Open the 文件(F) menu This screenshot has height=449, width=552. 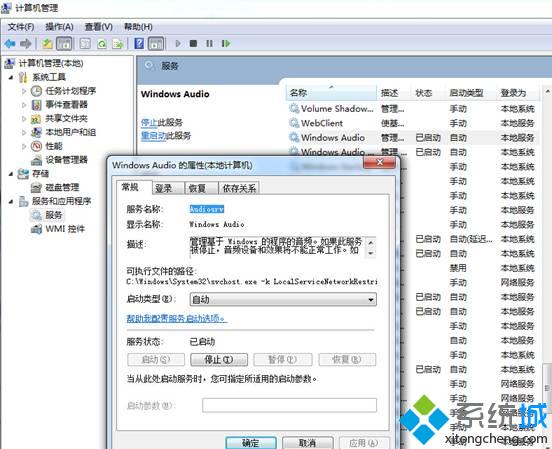click(21, 27)
